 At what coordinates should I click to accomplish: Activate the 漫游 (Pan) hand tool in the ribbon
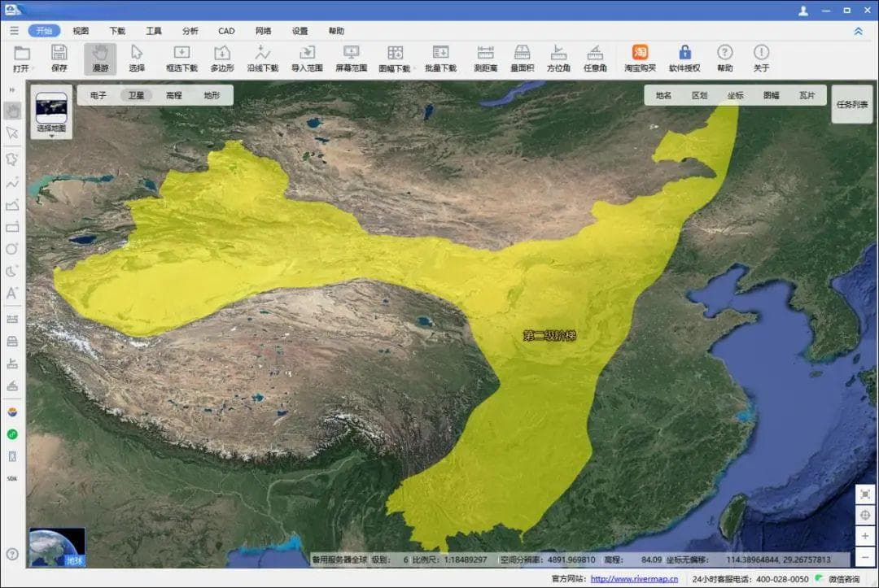(x=100, y=59)
